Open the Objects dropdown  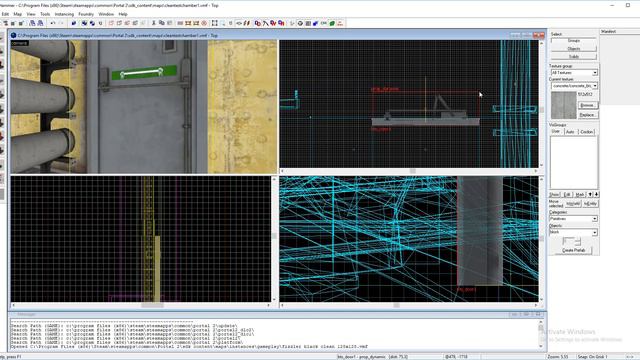(573, 232)
